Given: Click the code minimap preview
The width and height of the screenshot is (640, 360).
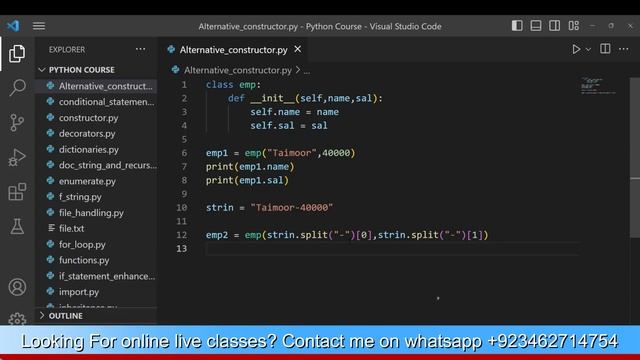Looking at the screenshot, I should pyautogui.click(x=598, y=86).
